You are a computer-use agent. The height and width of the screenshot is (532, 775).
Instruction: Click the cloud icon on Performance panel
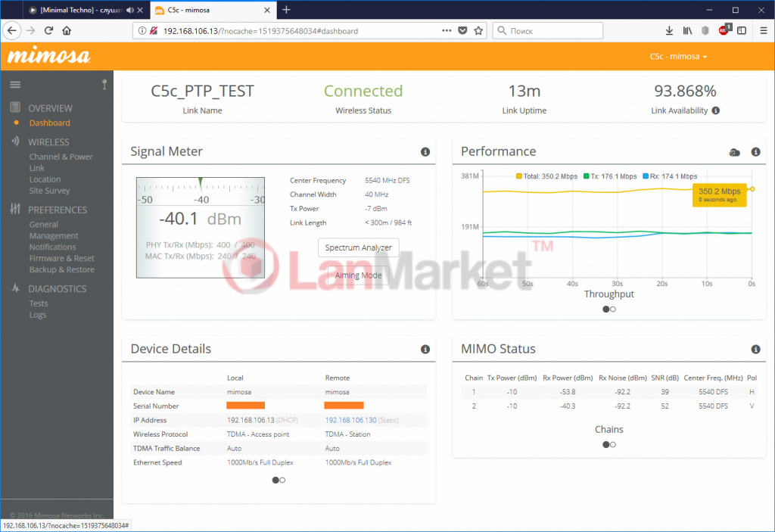[x=734, y=151]
